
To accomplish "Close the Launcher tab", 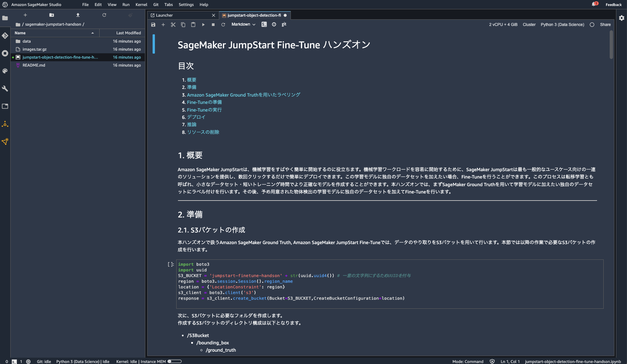I will click(214, 15).
